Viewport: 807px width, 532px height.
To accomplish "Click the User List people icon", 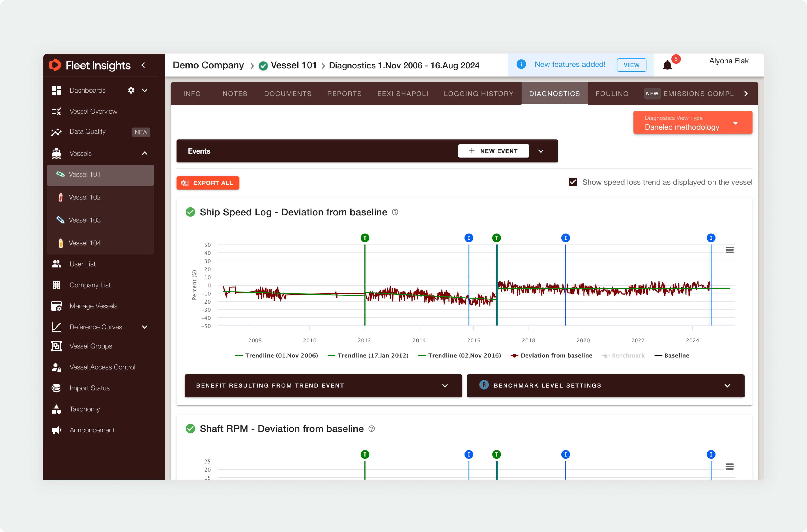I will click(56, 264).
